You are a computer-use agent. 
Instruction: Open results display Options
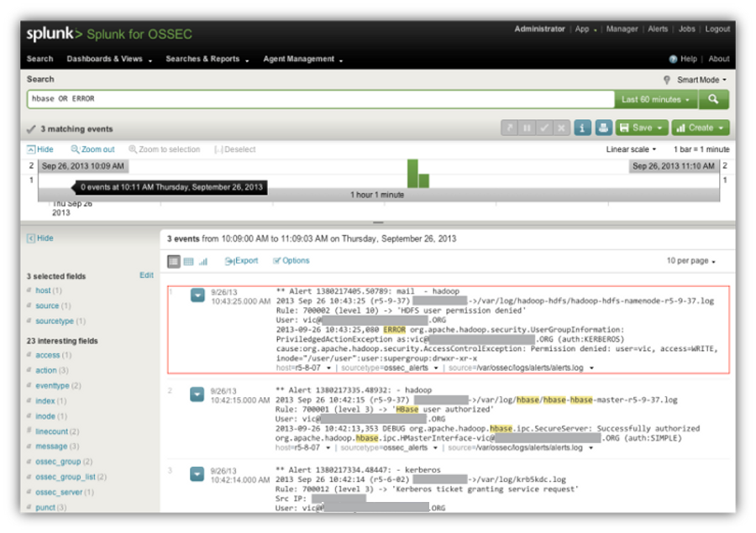[291, 261]
